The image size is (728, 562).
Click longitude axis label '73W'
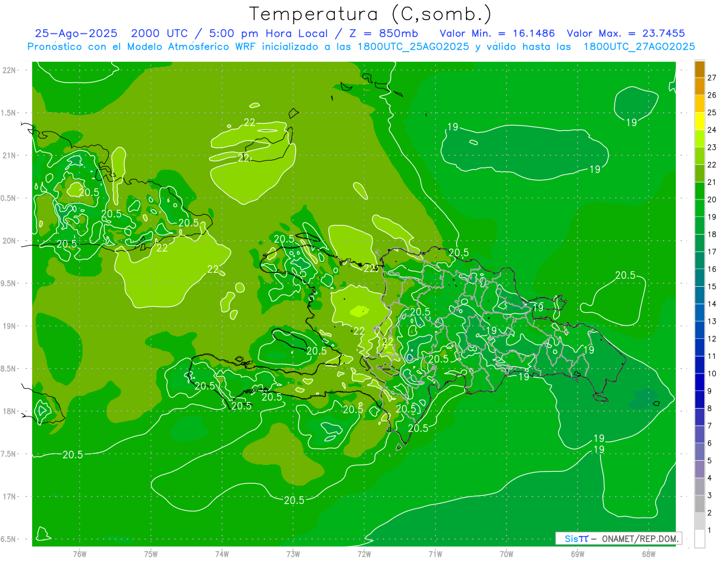pyautogui.click(x=293, y=554)
